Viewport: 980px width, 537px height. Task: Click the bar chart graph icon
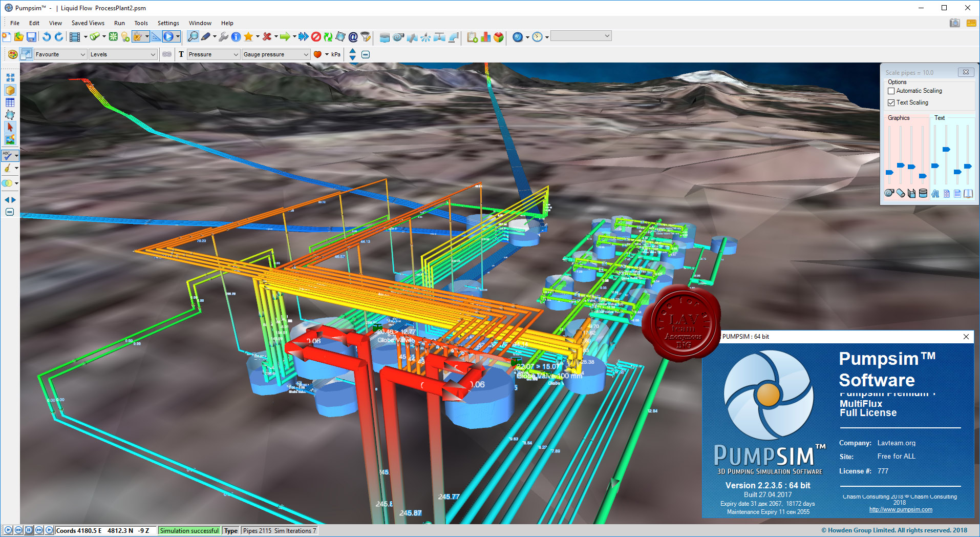click(x=485, y=37)
